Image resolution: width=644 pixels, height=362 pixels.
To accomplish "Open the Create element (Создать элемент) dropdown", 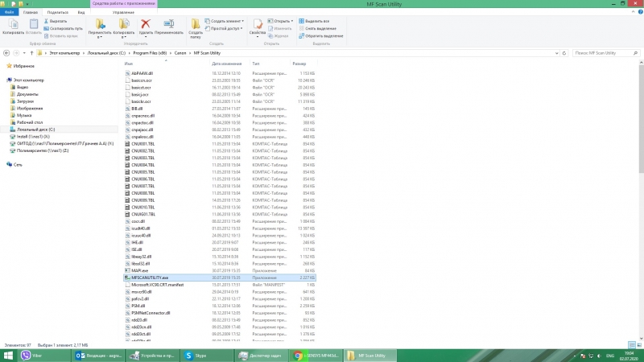I will point(226,20).
